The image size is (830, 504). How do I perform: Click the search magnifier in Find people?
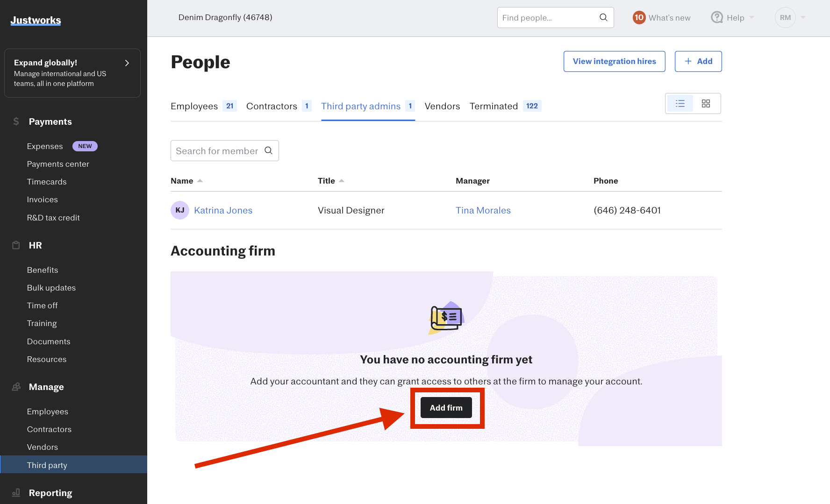[x=603, y=17]
